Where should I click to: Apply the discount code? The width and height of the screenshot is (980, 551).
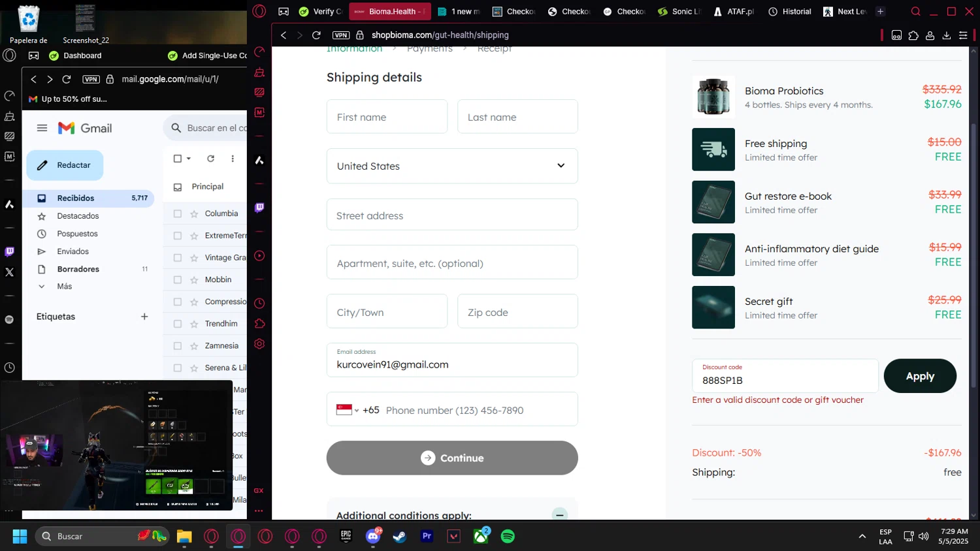920,376
